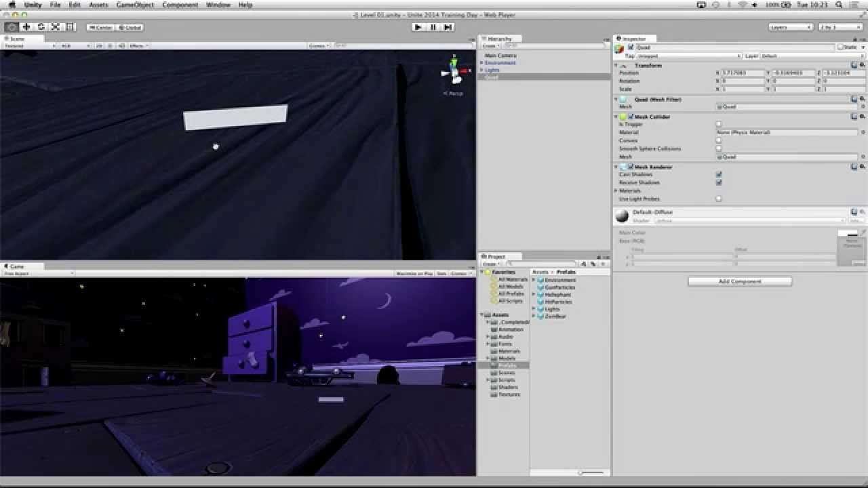The width and height of the screenshot is (868, 488).
Task: Toggle pivot Center mode button
Action: click(x=100, y=27)
